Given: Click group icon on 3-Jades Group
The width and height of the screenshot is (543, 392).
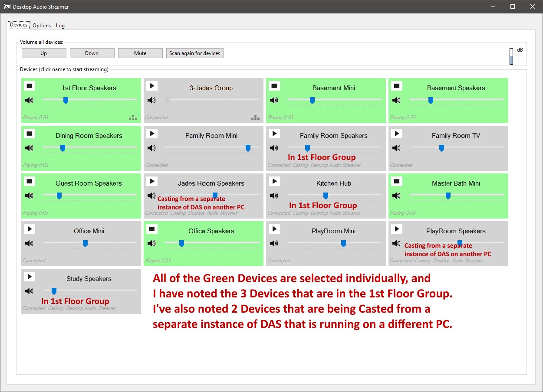Looking at the screenshot, I should point(255,118).
